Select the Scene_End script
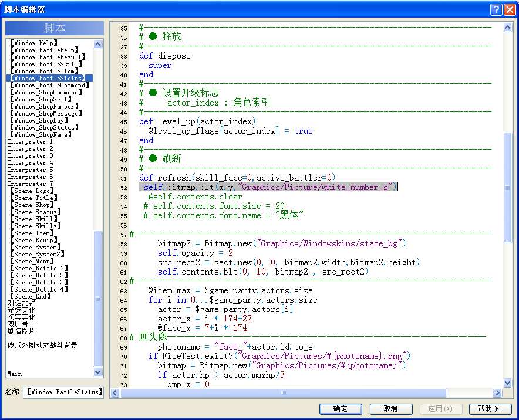519x420 pixels. point(30,296)
